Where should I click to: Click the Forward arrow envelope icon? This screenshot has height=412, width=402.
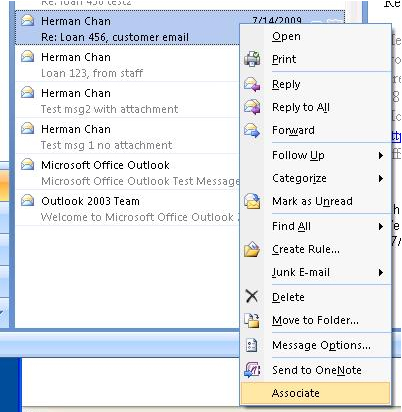tap(252, 130)
